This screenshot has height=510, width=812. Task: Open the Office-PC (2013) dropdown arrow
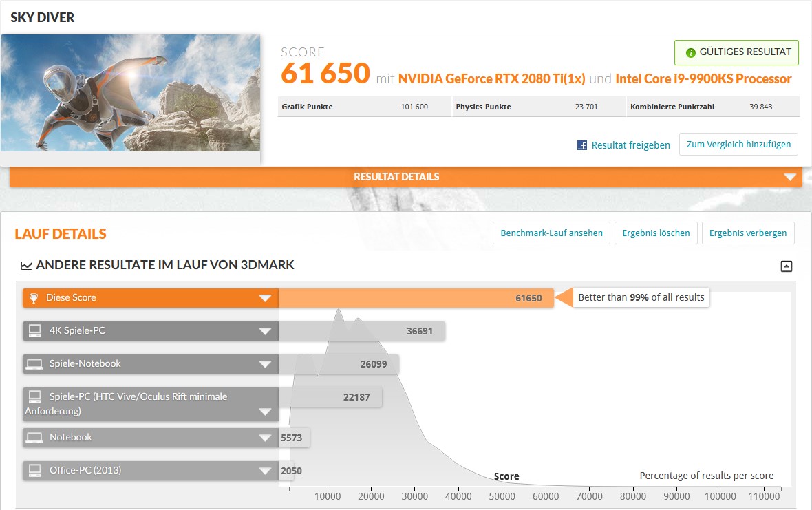[x=265, y=471]
